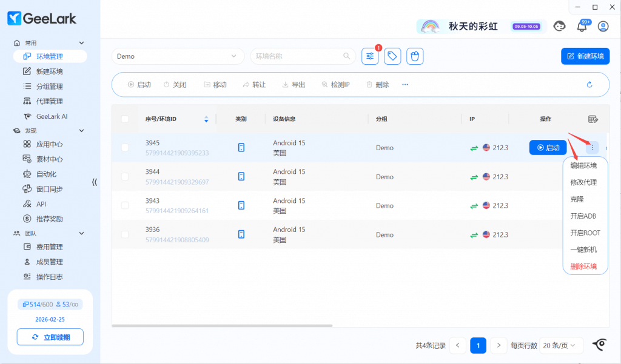Open the Demo group dropdown

177,56
